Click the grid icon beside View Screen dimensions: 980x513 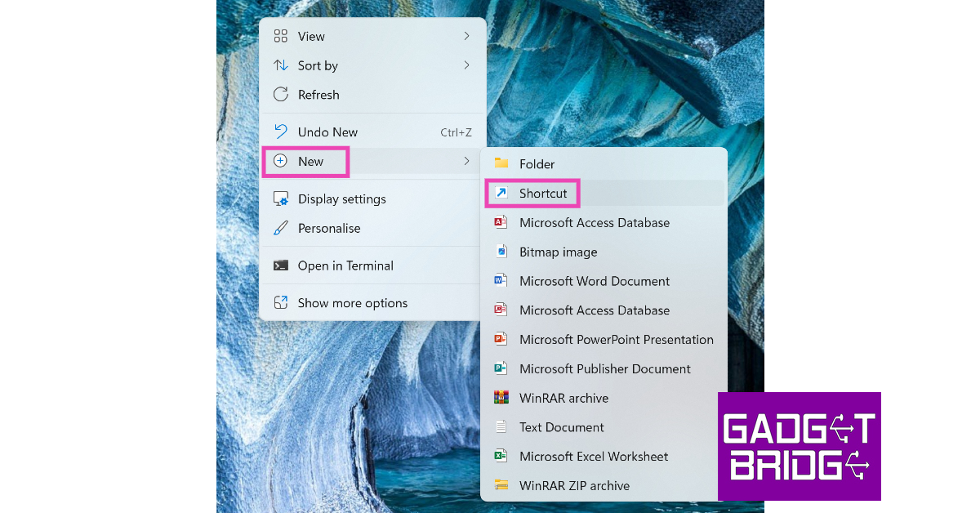pyautogui.click(x=281, y=36)
